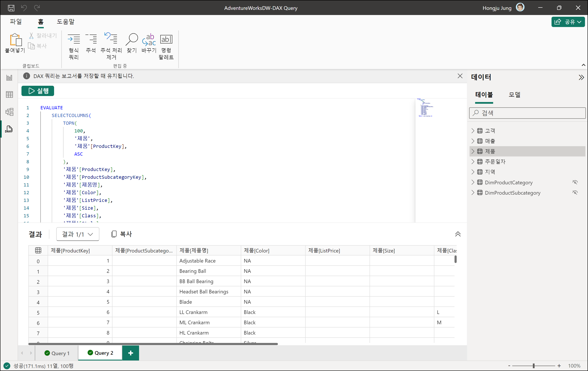Viewport: 588px width, 371px height.
Task: Toggle hidden eye icon for DimProductSubcategory
Action: [575, 192]
